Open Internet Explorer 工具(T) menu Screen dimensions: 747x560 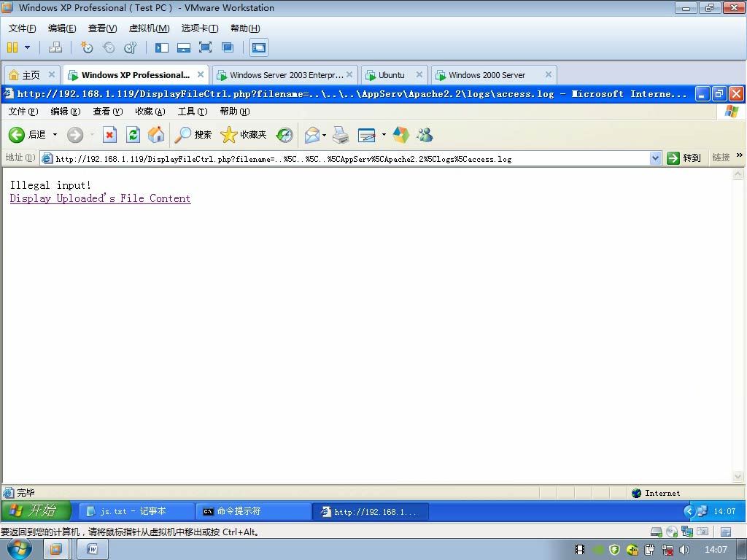pyautogui.click(x=193, y=112)
